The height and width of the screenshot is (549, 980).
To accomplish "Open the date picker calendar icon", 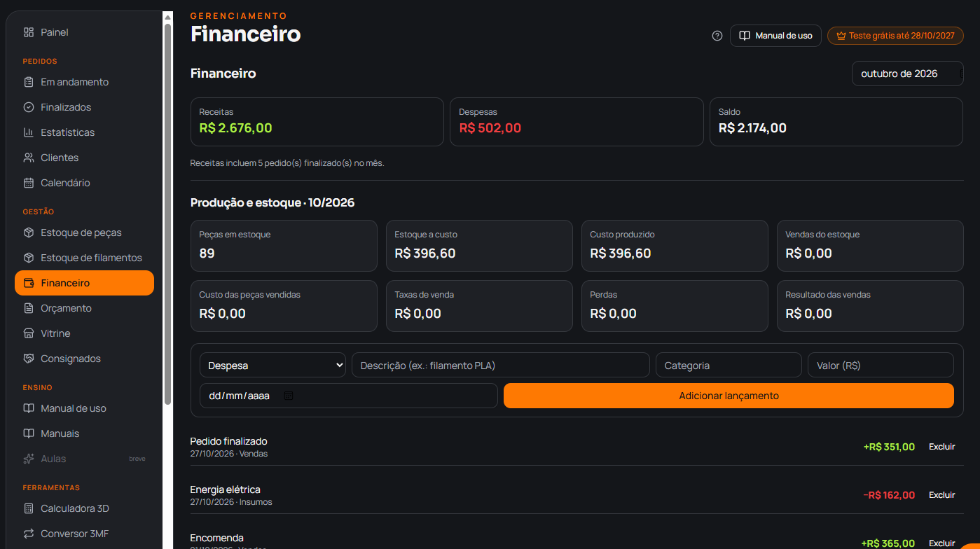I will (289, 396).
